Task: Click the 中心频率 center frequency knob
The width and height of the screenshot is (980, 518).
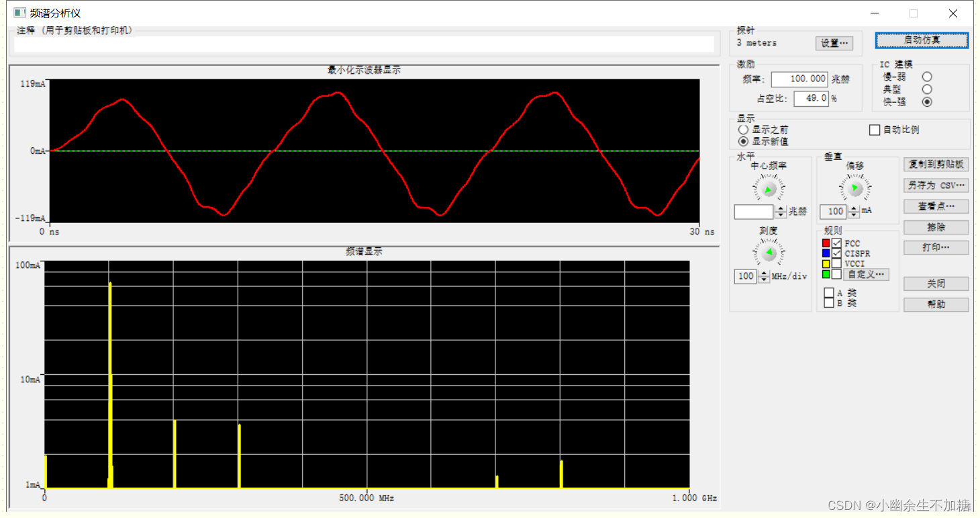Action: click(x=769, y=189)
